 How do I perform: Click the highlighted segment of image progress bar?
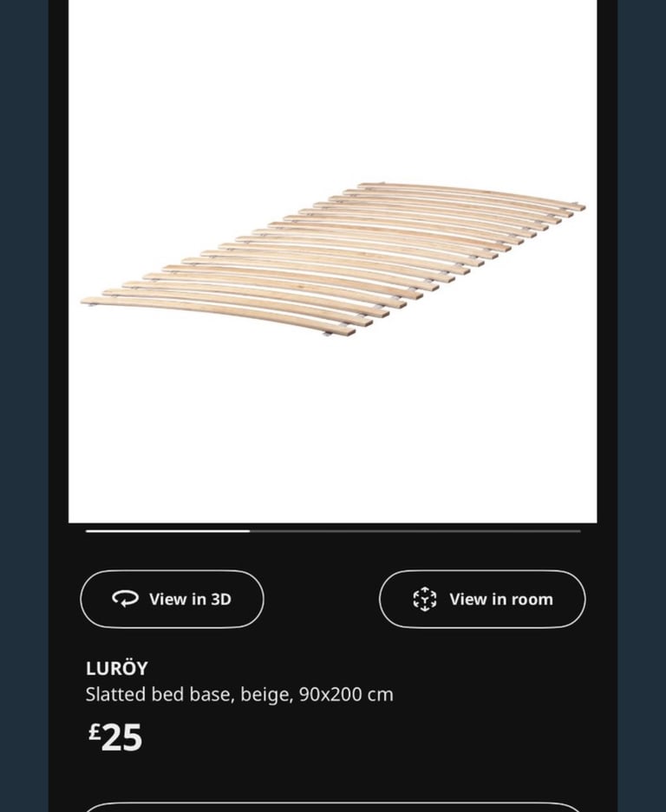pos(167,531)
